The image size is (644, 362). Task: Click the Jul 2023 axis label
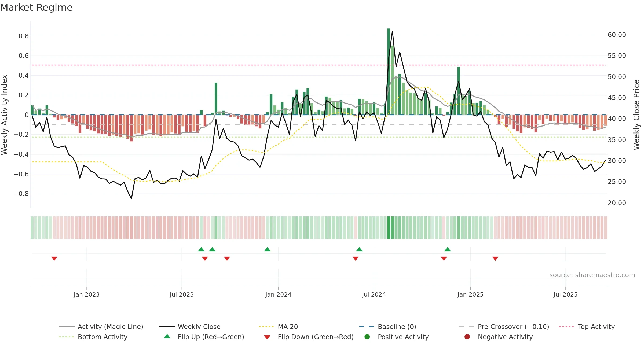(182, 294)
